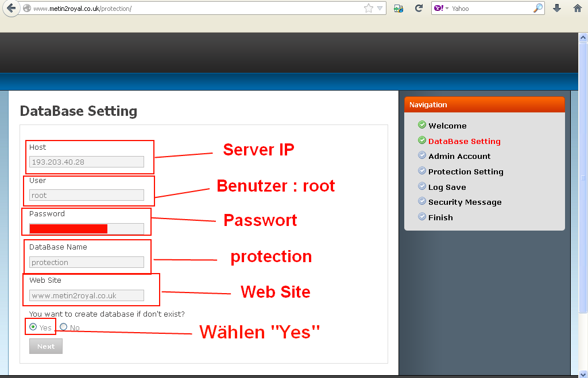
Task: Select the Yes radio button
Action: pos(33,327)
